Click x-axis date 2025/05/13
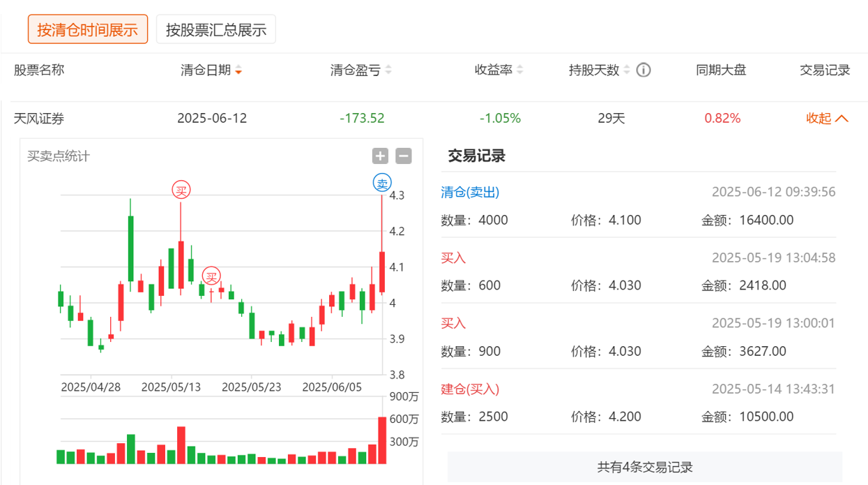868x485 pixels. (172, 387)
